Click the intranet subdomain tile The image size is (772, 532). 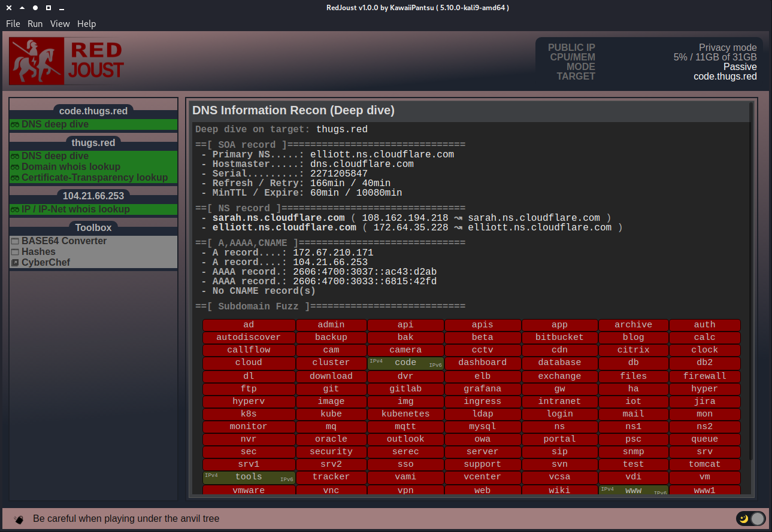pos(559,402)
